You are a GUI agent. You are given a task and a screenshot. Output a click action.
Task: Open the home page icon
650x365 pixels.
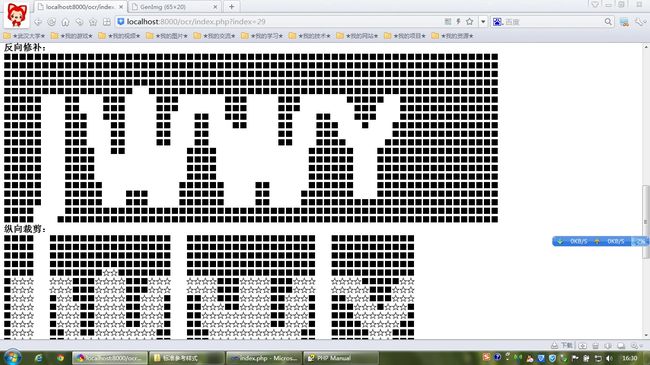[x=65, y=22]
